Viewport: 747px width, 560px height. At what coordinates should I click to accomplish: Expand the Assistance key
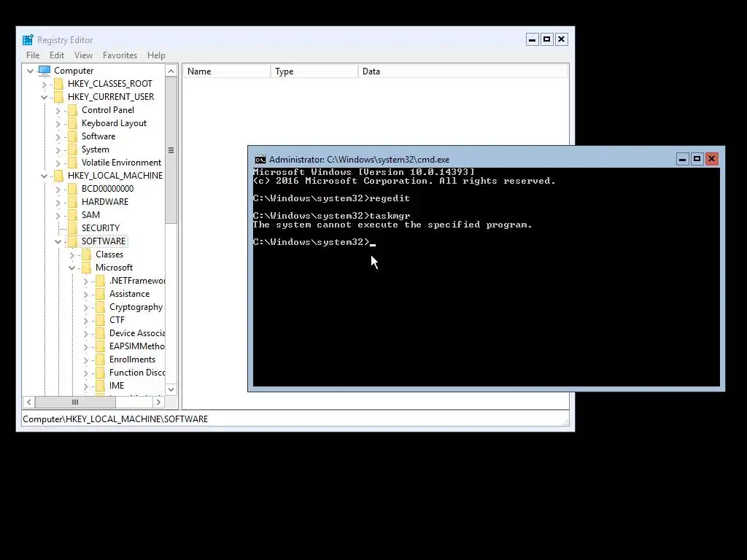point(86,295)
